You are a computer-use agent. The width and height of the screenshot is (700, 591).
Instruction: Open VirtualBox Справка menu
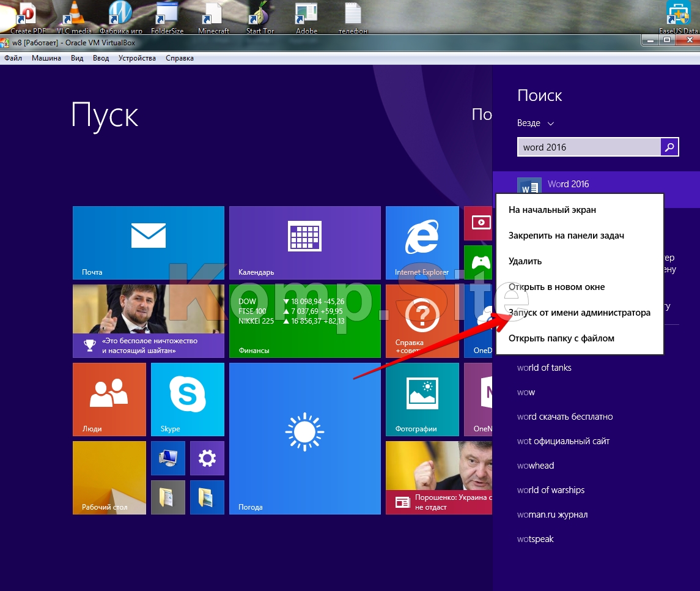click(x=180, y=58)
